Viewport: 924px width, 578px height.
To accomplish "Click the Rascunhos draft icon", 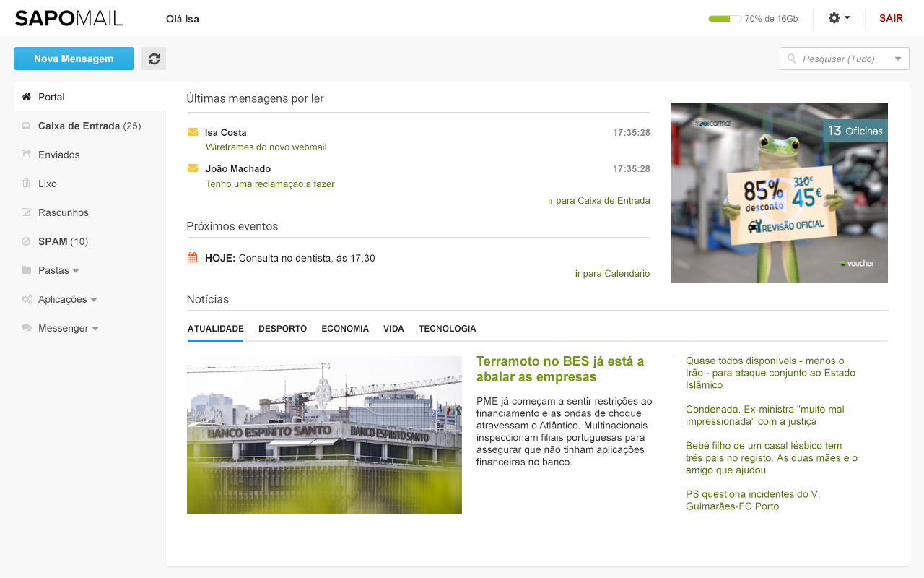I will pos(27,212).
